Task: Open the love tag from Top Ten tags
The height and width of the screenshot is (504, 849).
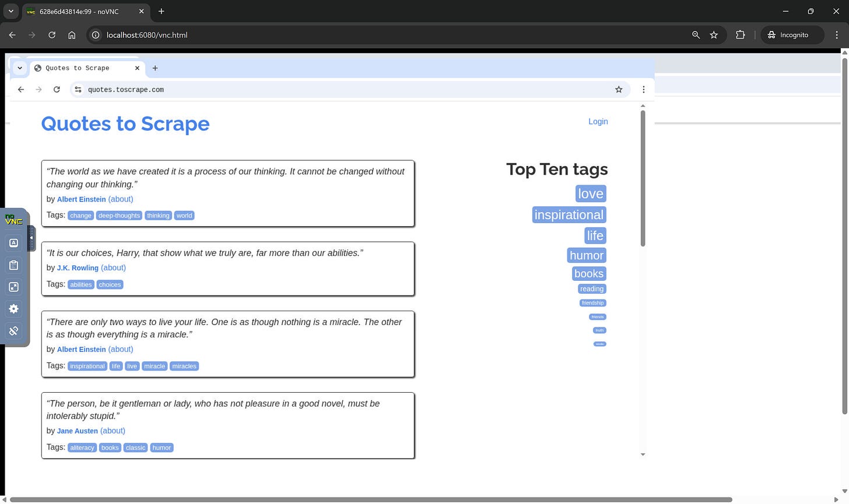Action: pos(590,193)
